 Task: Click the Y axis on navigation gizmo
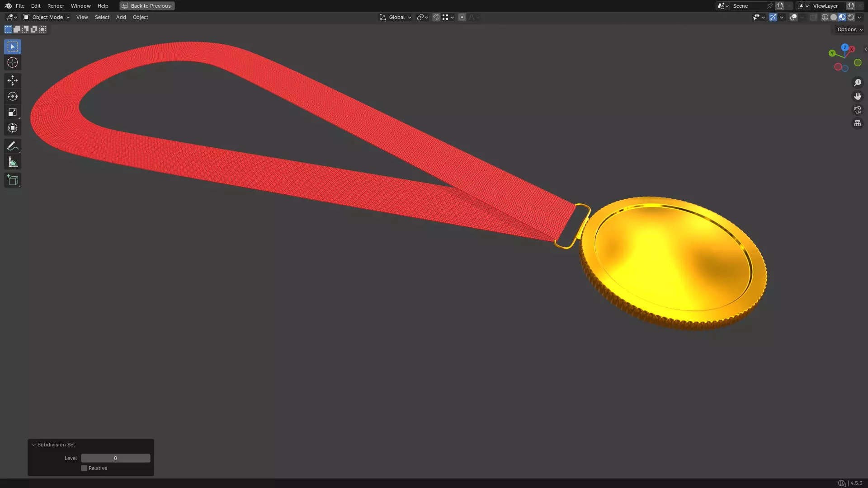point(832,53)
